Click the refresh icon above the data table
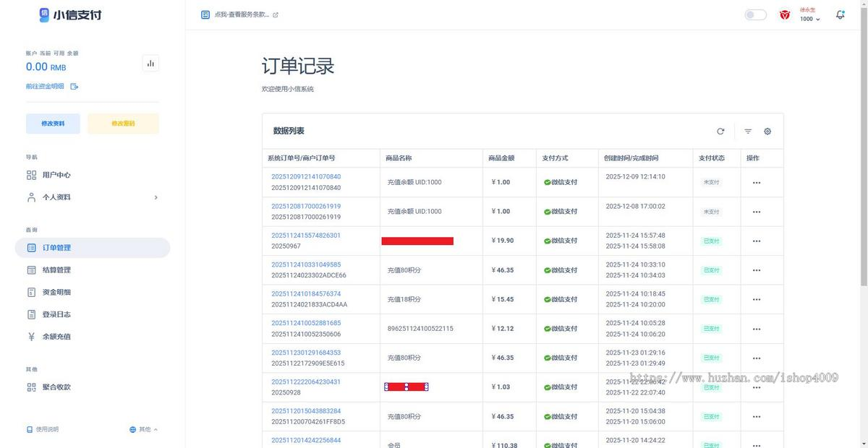 (720, 131)
